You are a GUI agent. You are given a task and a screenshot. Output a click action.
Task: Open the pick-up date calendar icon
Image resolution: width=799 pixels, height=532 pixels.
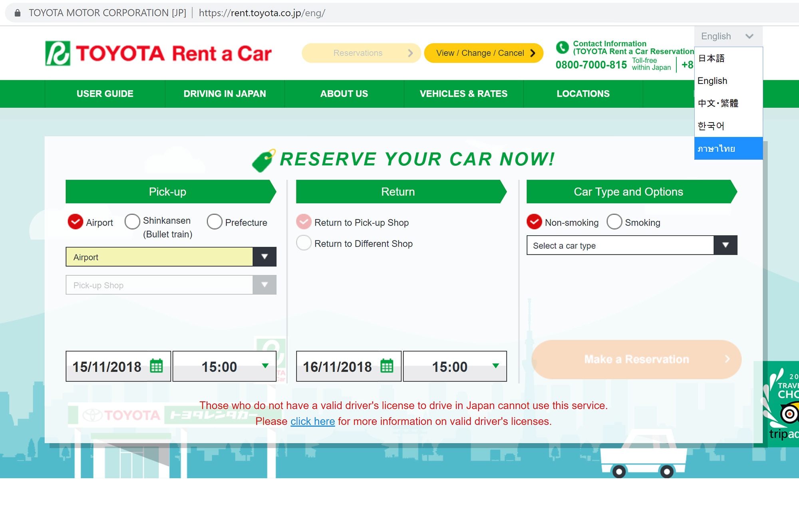(156, 366)
